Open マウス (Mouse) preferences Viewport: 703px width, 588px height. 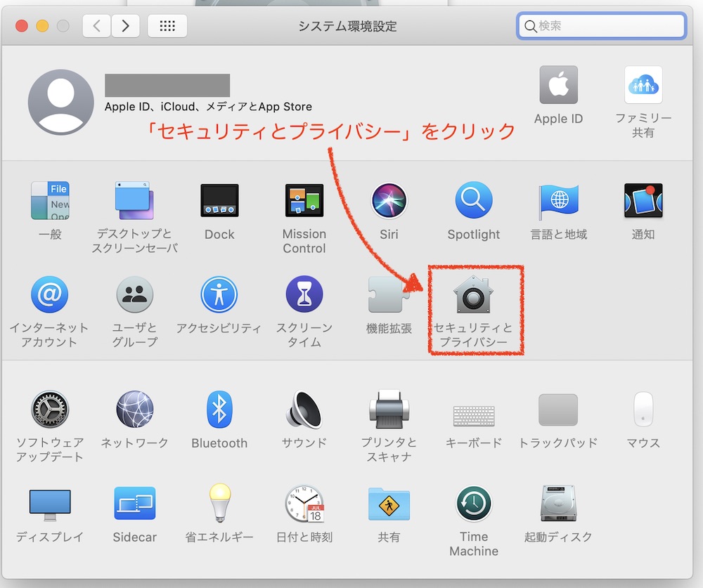(643, 409)
